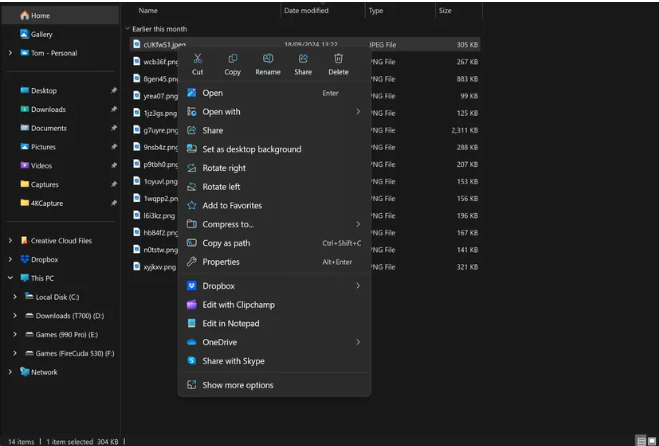
Task: Click the Cut scissors icon
Action: tap(197, 59)
